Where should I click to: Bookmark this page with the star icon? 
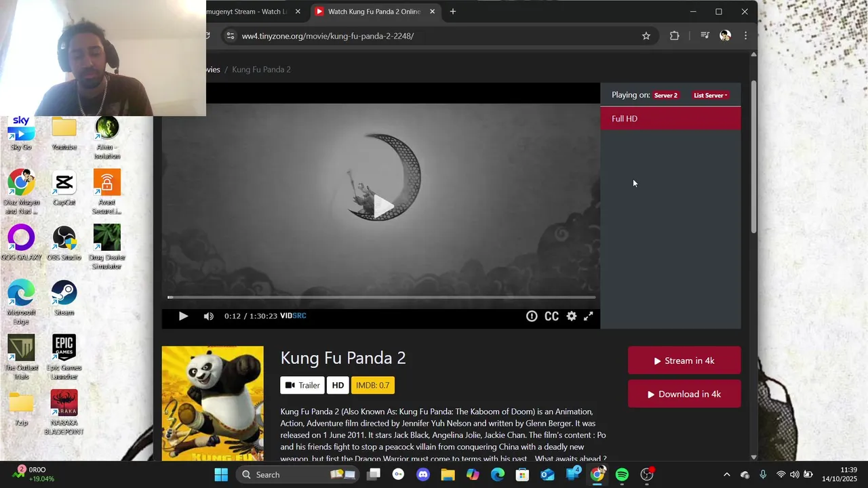[x=646, y=36]
